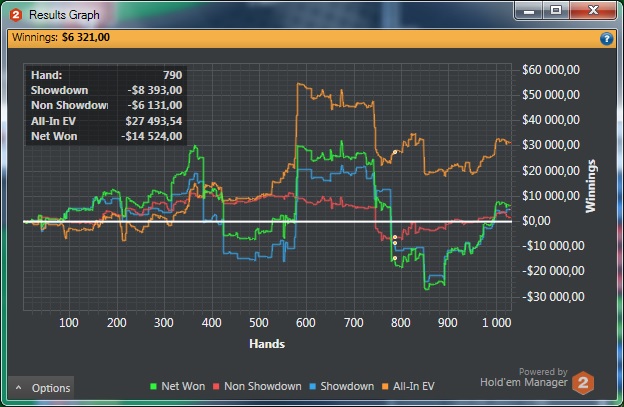Viewport: 624px width, 407px height.
Task: Toggle the Non Showdown red legend swatch
Action: click(x=216, y=386)
